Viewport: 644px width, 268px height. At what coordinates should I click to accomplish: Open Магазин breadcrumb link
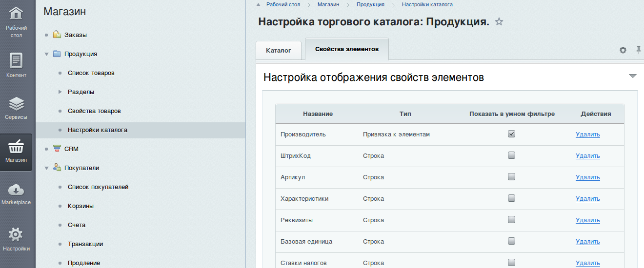coord(328,4)
